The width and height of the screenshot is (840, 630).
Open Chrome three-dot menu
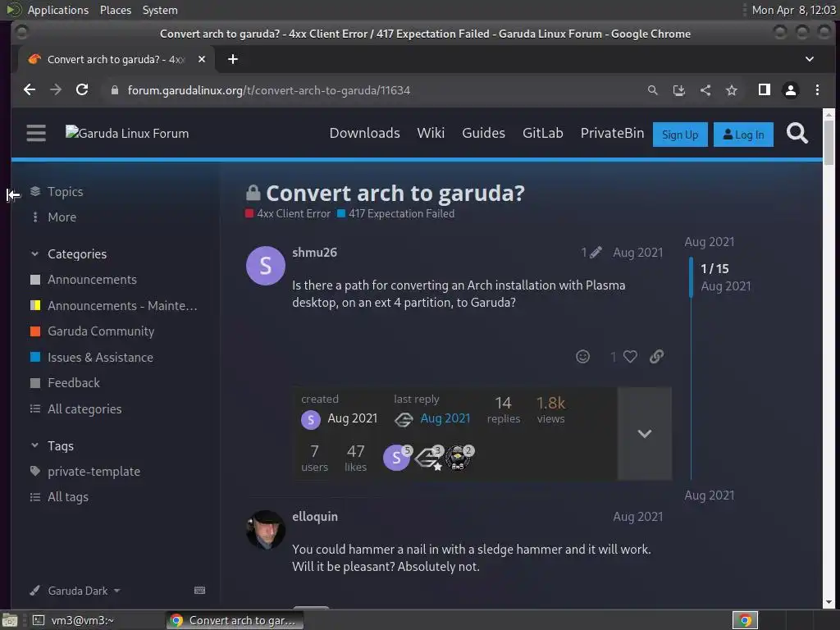[817, 90]
